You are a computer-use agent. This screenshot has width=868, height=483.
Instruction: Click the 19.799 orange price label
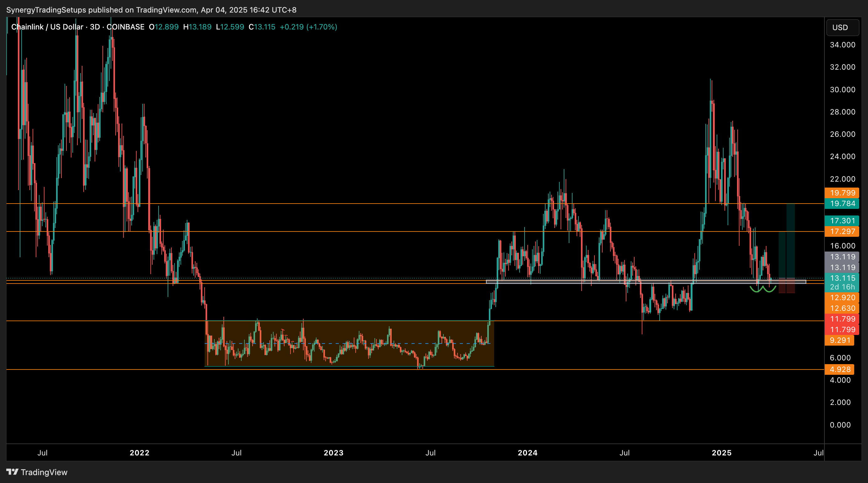point(841,193)
